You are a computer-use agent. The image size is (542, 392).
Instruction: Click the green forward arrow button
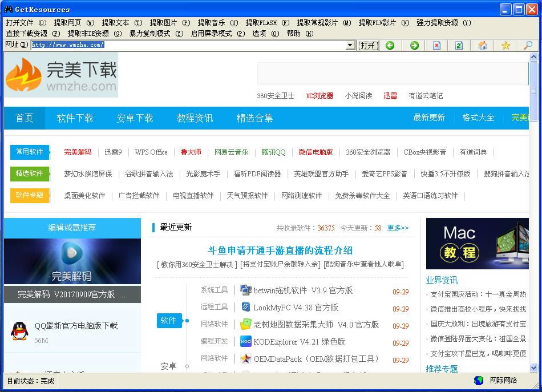(414, 46)
